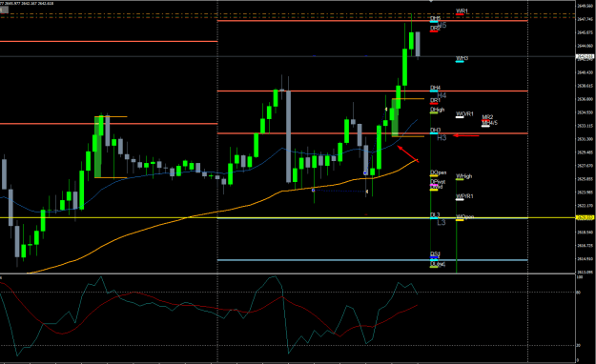Click the white current price tag on axis
The width and height of the screenshot is (596, 364).
tap(586, 57)
